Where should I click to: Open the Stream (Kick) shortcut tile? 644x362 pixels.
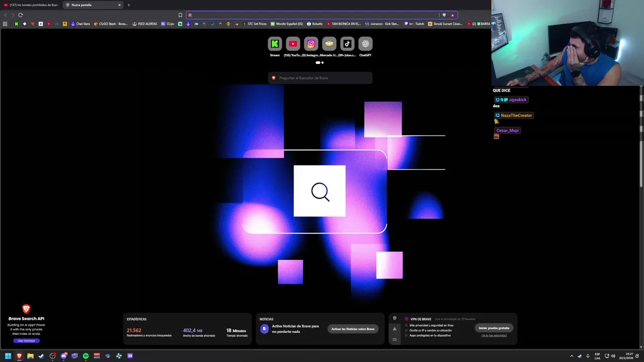pyautogui.click(x=275, y=44)
